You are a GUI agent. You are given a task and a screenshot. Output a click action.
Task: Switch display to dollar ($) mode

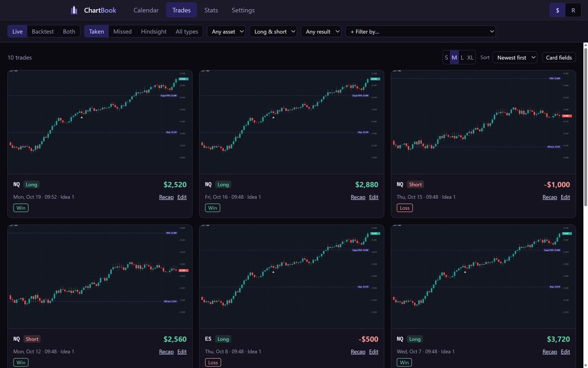557,10
